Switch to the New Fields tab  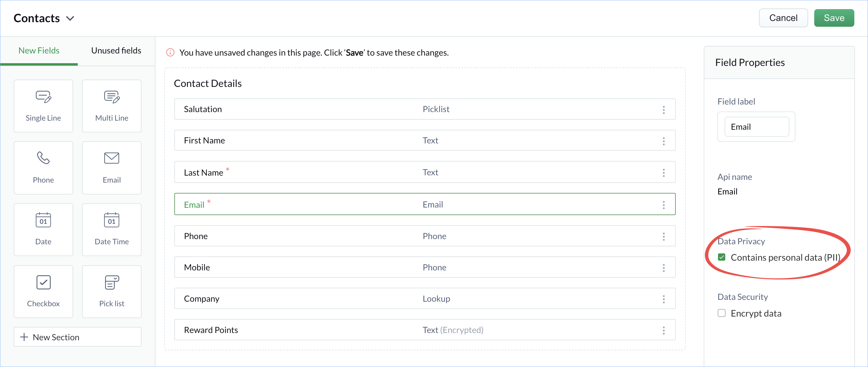(39, 50)
